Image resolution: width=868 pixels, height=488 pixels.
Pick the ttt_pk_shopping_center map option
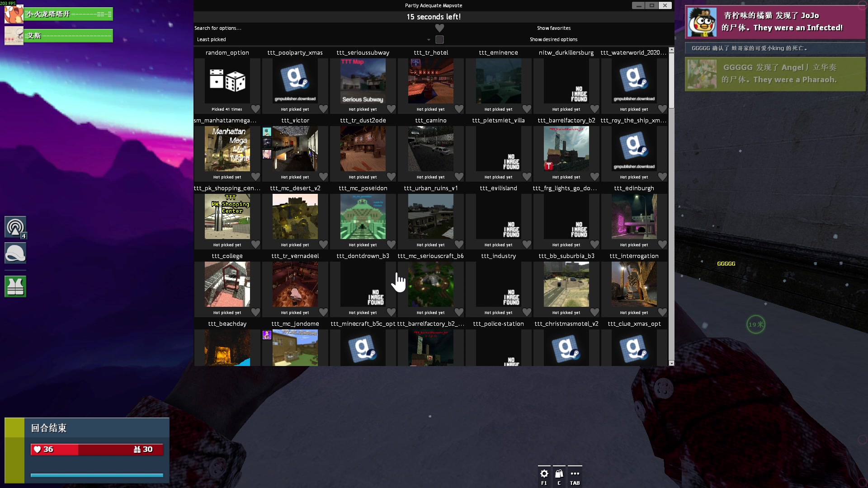pyautogui.click(x=227, y=217)
